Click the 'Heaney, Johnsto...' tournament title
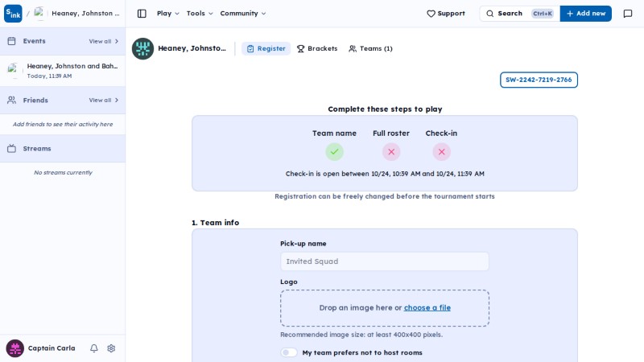 point(192,48)
